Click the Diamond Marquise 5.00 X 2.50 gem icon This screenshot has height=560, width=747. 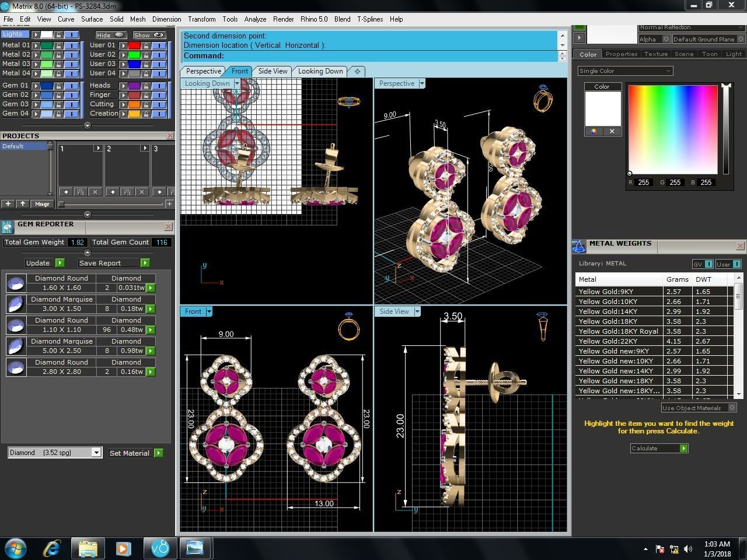point(16,346)
